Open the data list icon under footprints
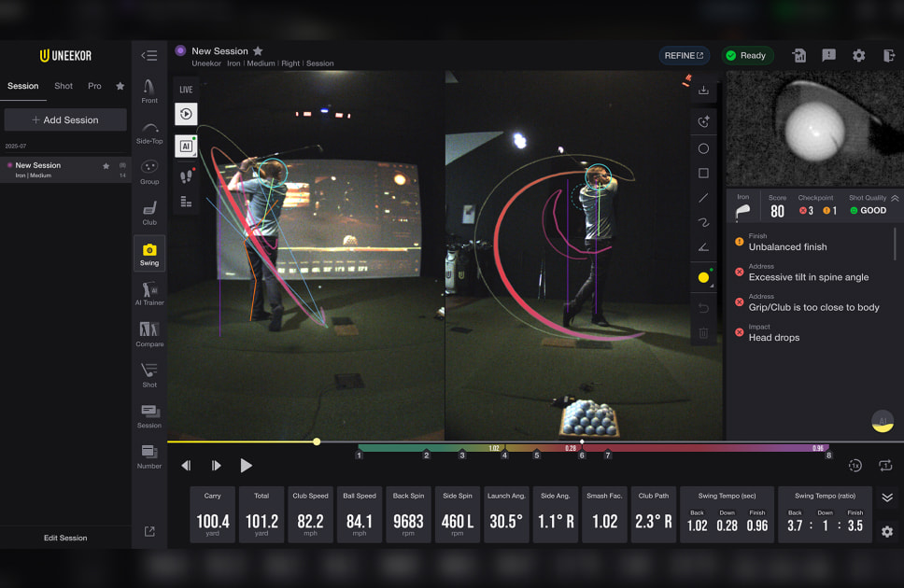 tap(186, 202)
